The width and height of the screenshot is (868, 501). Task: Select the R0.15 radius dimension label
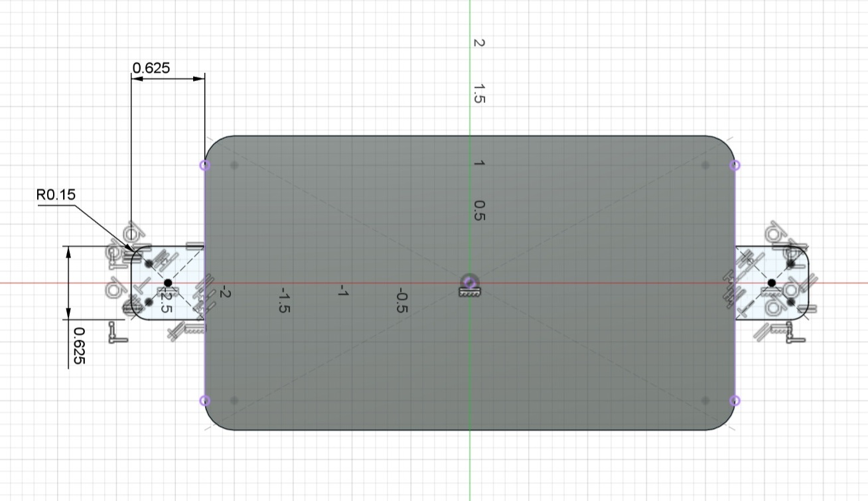56,194
